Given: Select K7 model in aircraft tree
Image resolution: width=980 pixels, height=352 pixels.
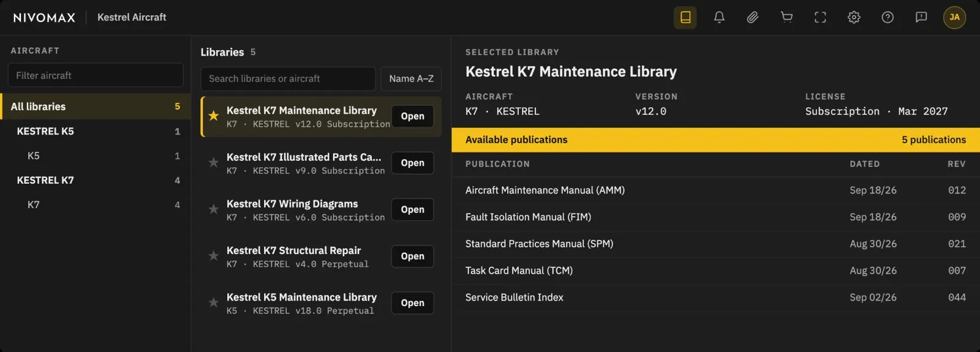Looking at the screenshot, I should (x=96, y=204).
